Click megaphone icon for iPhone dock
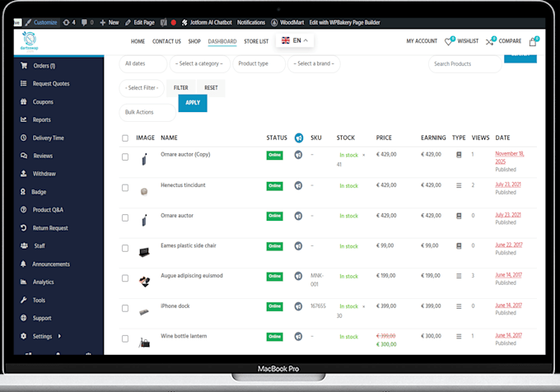The width and height of the screenshot is (560, 392). point(298,306)
